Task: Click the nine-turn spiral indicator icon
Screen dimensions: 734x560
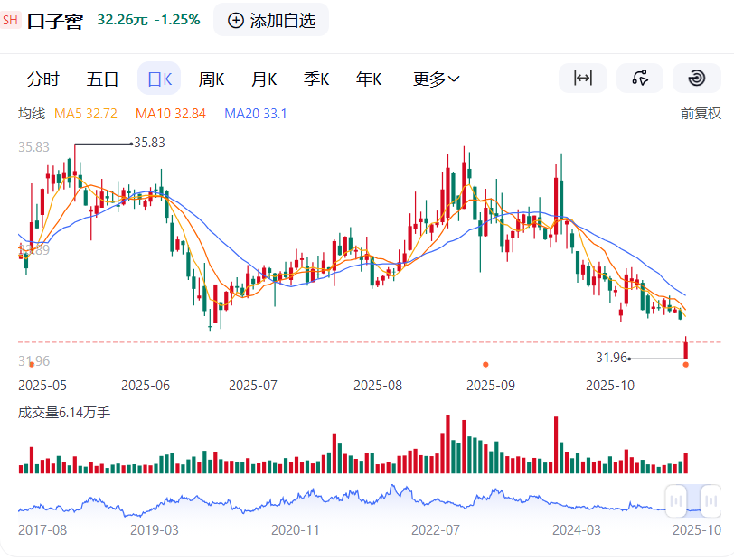Action: pyautogui.click(x=696, y=79)
